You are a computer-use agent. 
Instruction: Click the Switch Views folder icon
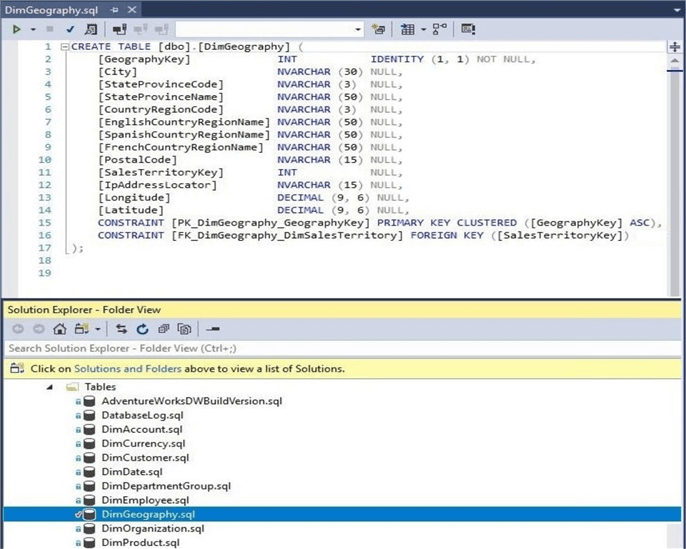pos(80,329)
